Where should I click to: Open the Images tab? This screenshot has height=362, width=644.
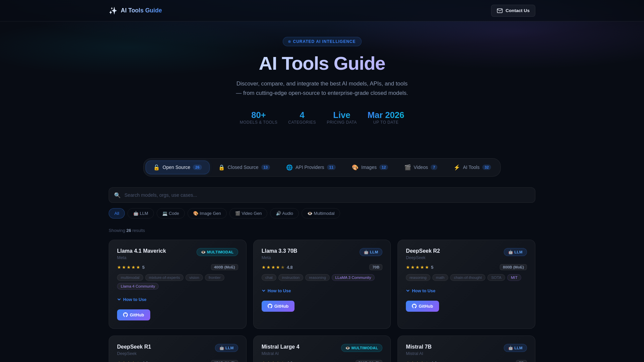tap(370, 168)
